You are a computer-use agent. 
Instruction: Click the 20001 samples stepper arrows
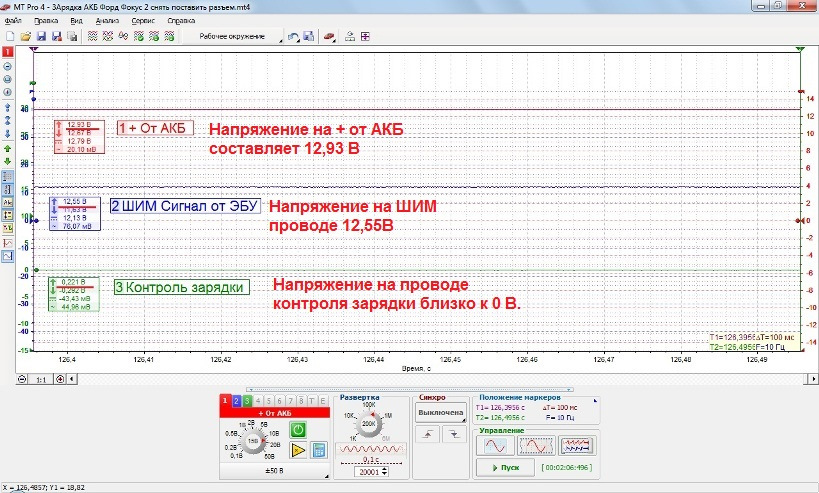384,472
